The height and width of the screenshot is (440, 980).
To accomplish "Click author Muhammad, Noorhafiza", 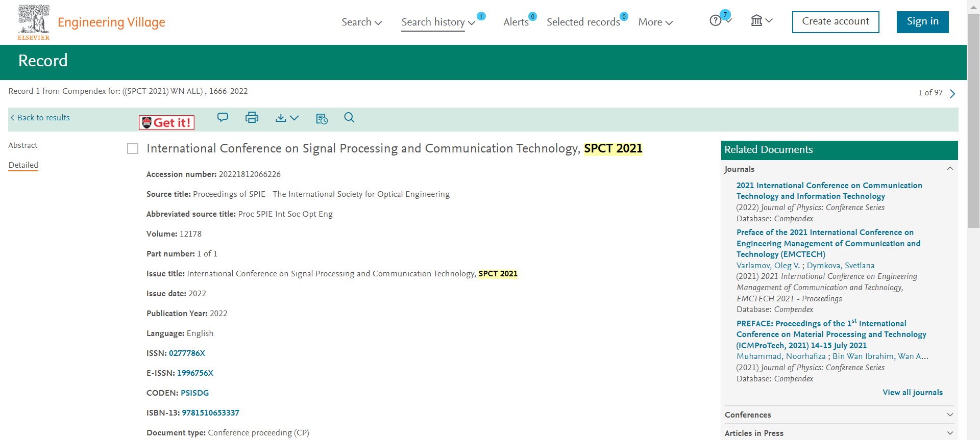I will (781, 356).
